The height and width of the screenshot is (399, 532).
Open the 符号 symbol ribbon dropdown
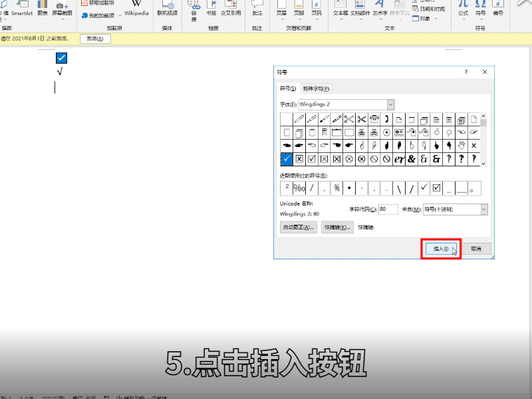click(x=480, y=19)
